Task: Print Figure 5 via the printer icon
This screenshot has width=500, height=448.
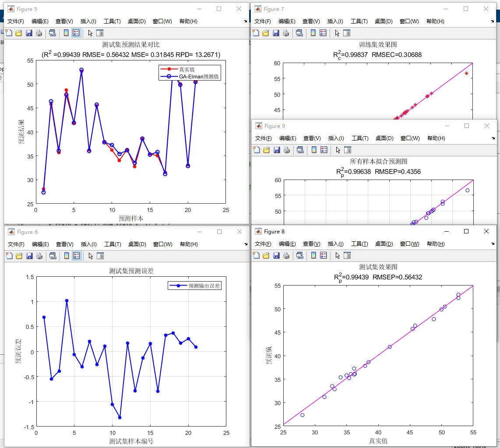Action: tap(39, 33)
